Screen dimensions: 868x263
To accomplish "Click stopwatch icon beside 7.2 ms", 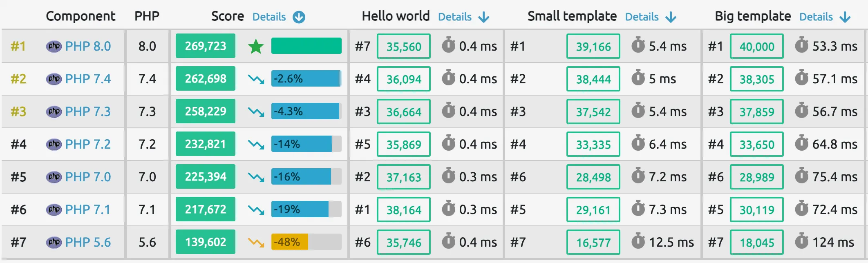I will coord(638,176).
